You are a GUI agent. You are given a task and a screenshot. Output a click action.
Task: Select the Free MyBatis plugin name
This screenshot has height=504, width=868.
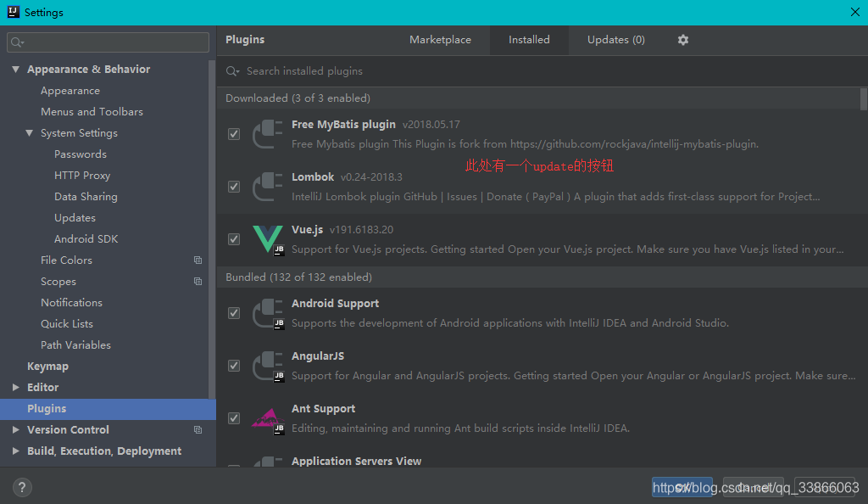[x=343, y=125]
